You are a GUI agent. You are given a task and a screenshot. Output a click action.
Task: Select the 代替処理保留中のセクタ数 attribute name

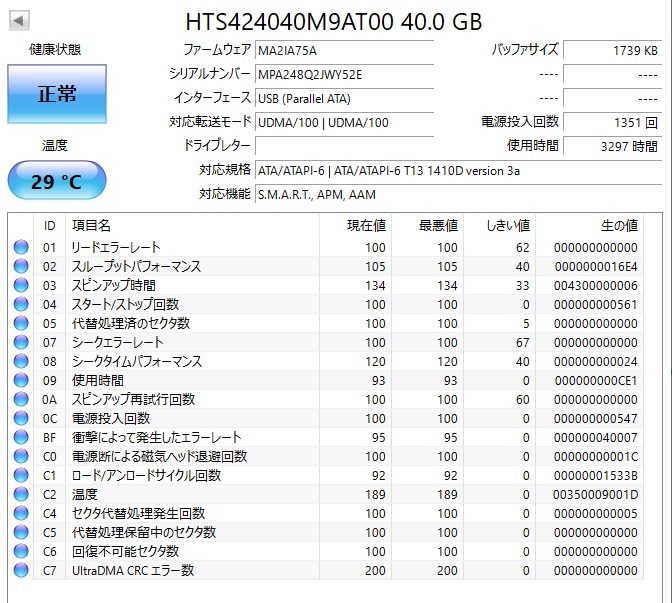pos(144,532)
